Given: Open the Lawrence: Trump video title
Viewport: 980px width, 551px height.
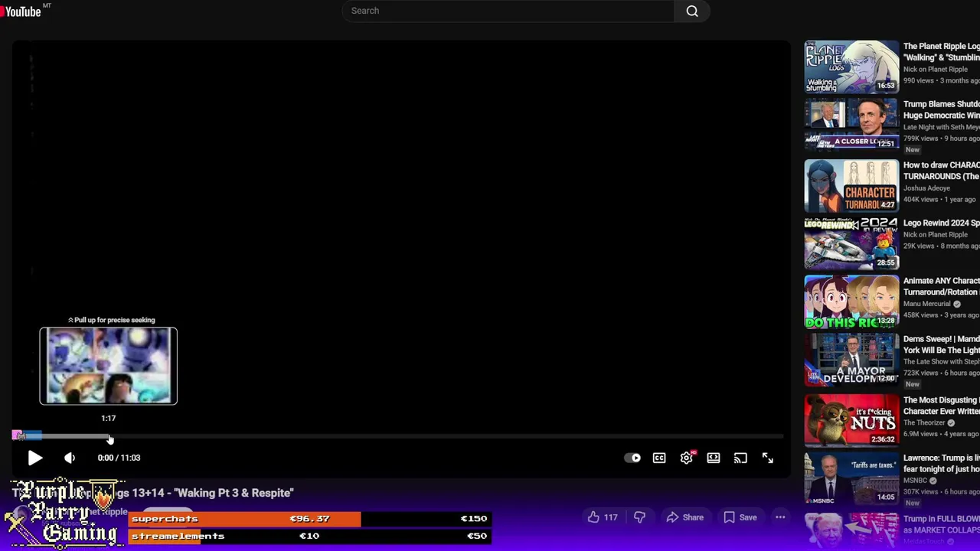Looking at the screenshot, I should pos(942,463).
